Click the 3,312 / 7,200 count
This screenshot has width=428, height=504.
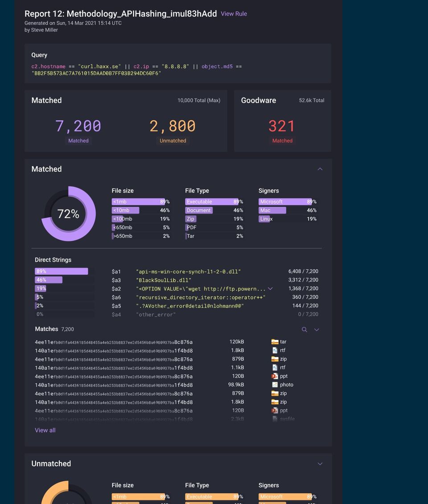pyautogui.click(x=303, y=280)
